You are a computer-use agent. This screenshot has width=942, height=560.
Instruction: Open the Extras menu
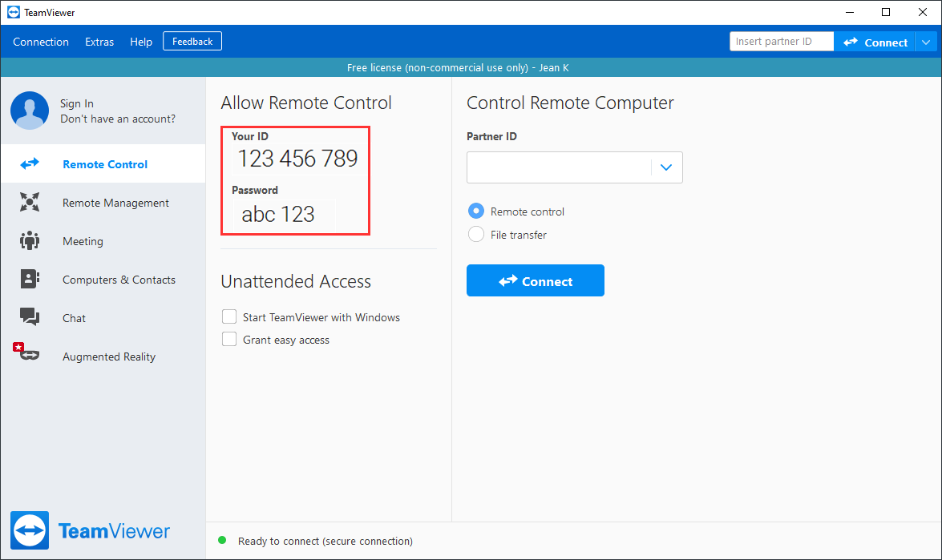[99, 42]
